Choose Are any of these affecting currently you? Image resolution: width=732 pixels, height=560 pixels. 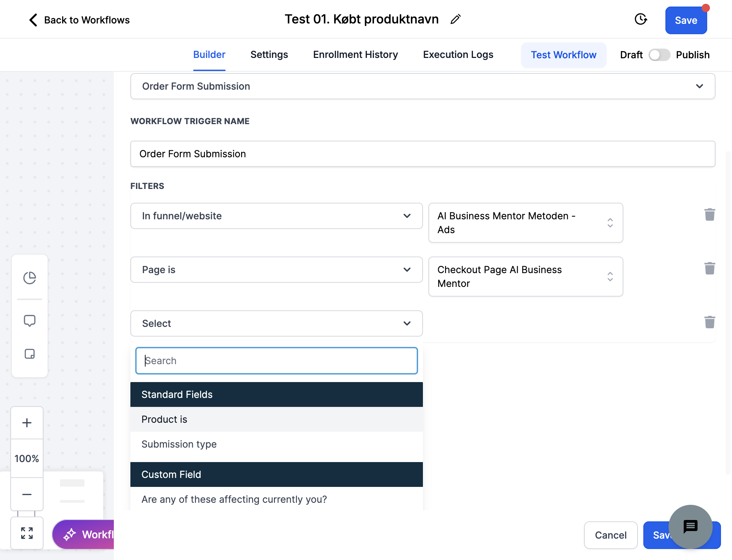point(277,499)
